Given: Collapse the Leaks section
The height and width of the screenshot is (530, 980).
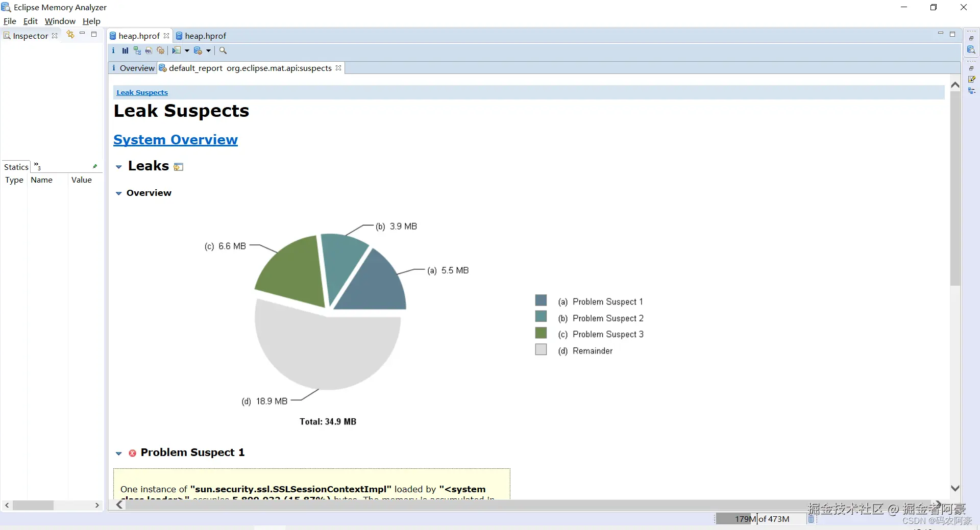Looking at the screenshot, I should (x=118, y=167).
